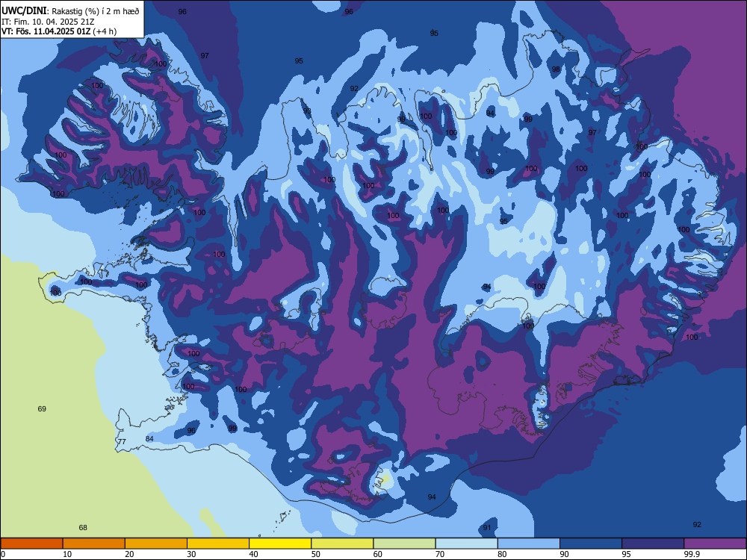Select the dark indigo 95–99.9 legend swatch
Image resolution: width=747 pixels, height=560 pixels.
[653, 544]
